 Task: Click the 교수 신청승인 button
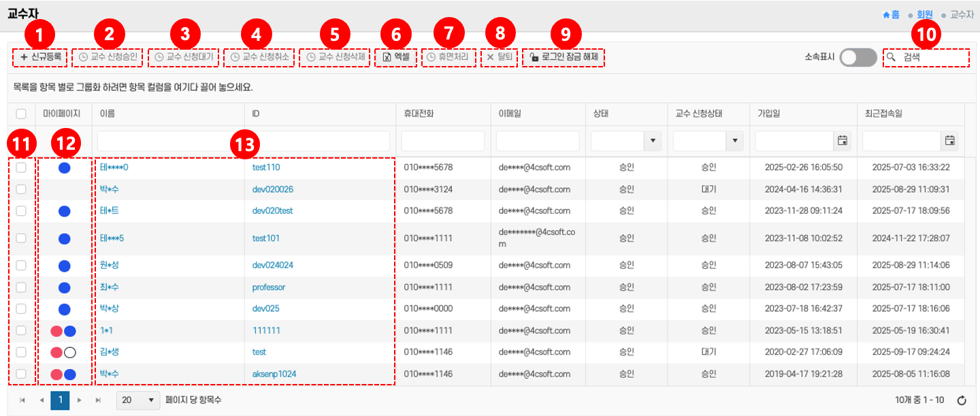[108, 57]
